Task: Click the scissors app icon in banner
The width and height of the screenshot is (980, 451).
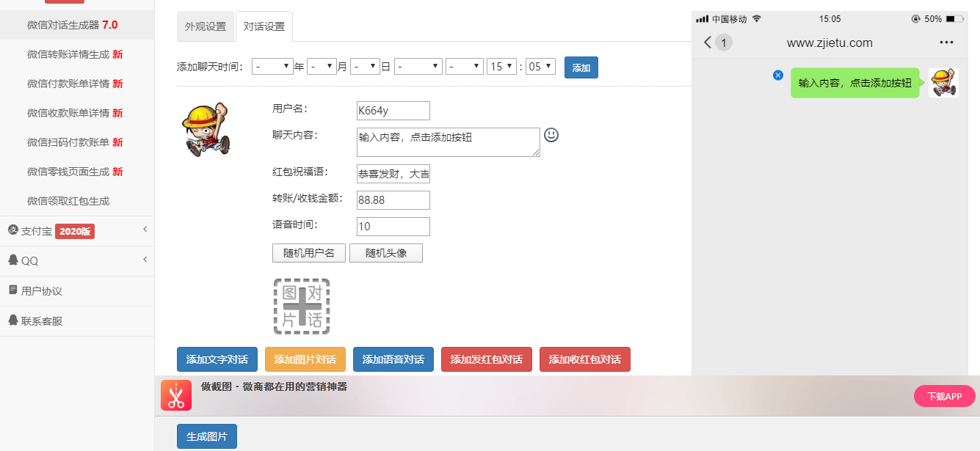Action: tap(176, 396)
